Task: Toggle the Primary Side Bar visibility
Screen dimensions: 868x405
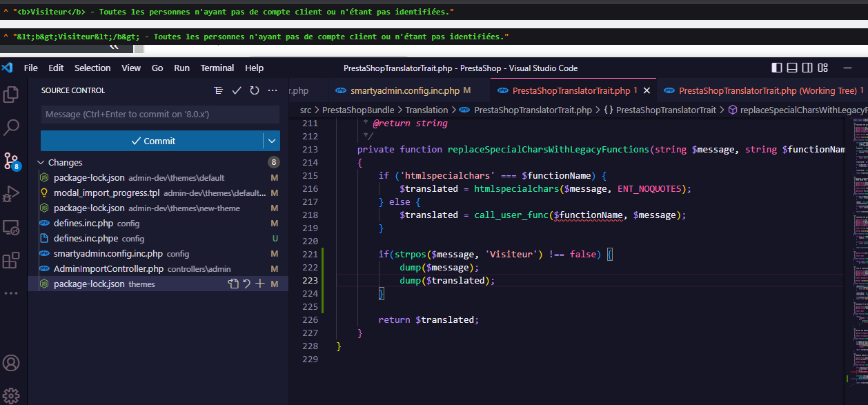Action: tap(776, 67)
